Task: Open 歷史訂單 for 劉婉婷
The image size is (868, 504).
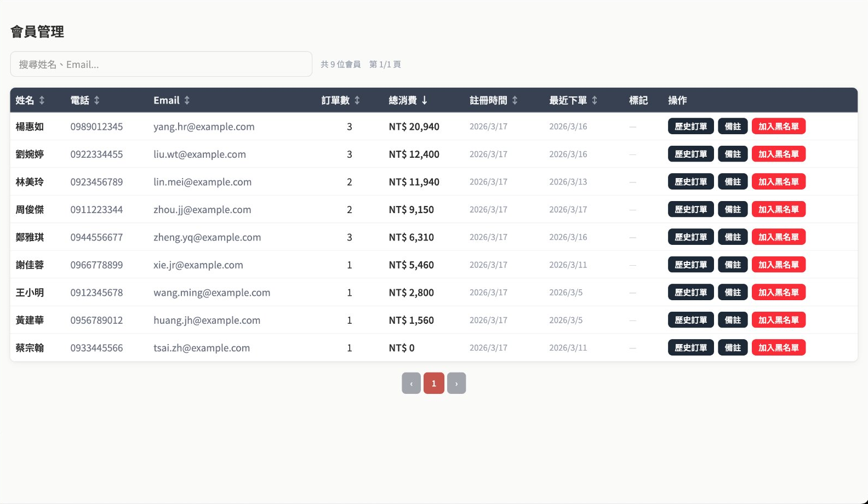Action: pos(690,154)
